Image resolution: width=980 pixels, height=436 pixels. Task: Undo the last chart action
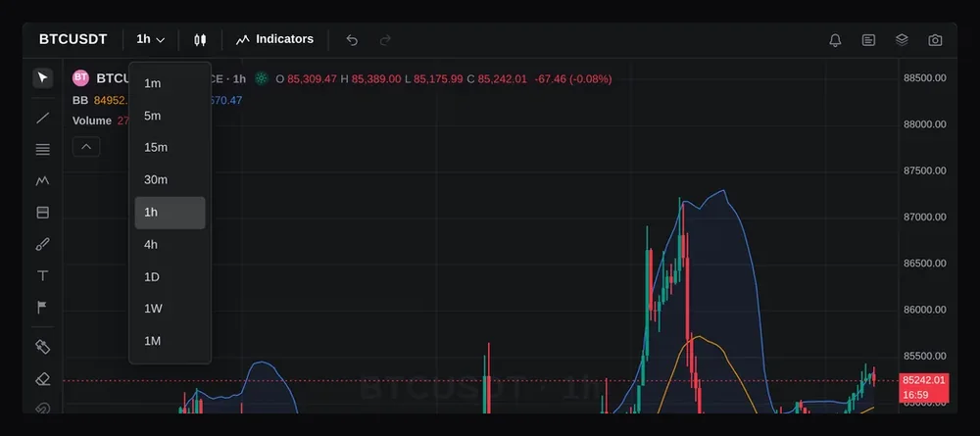click(352, 40)
